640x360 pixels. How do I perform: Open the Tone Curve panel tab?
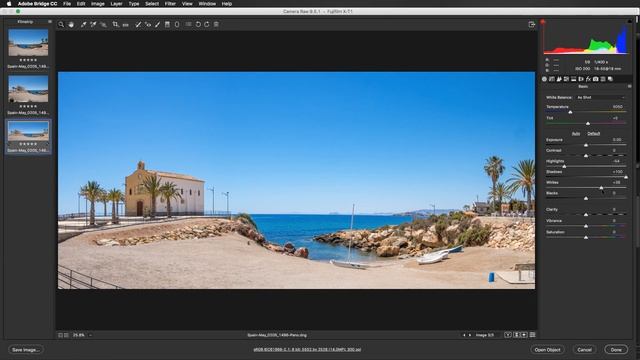point(552,79)
